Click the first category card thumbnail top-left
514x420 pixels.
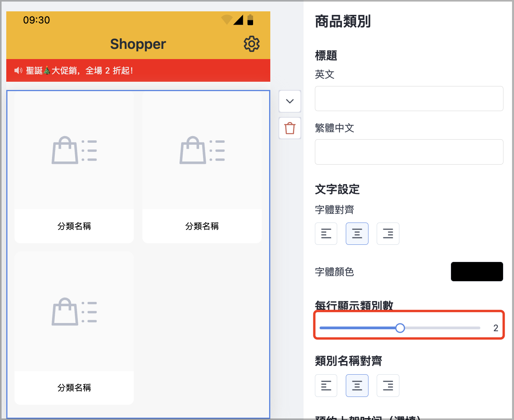pos(74,150)
